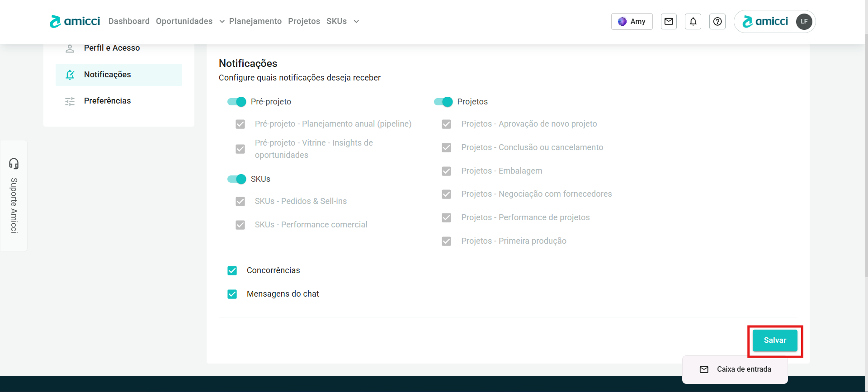Screen dimensions: 868x392
Task: Click the Preferências sliders icon
Action: [x=70, y=101]
